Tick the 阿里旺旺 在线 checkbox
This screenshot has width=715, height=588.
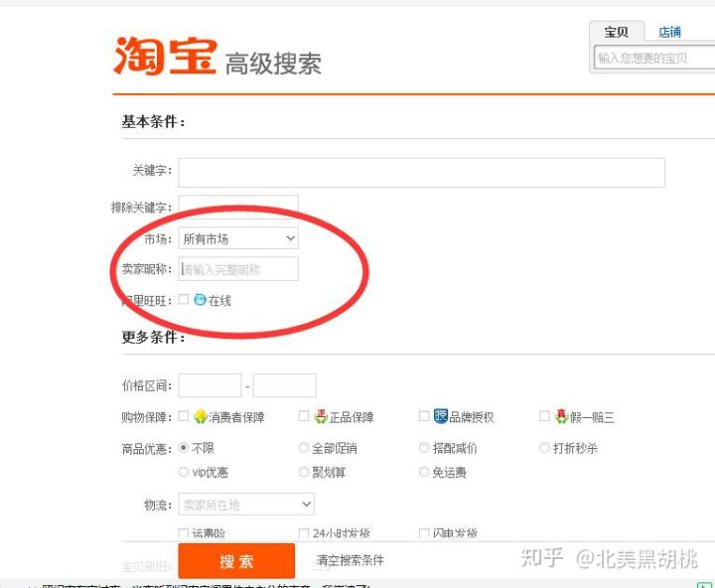(184, 299)
